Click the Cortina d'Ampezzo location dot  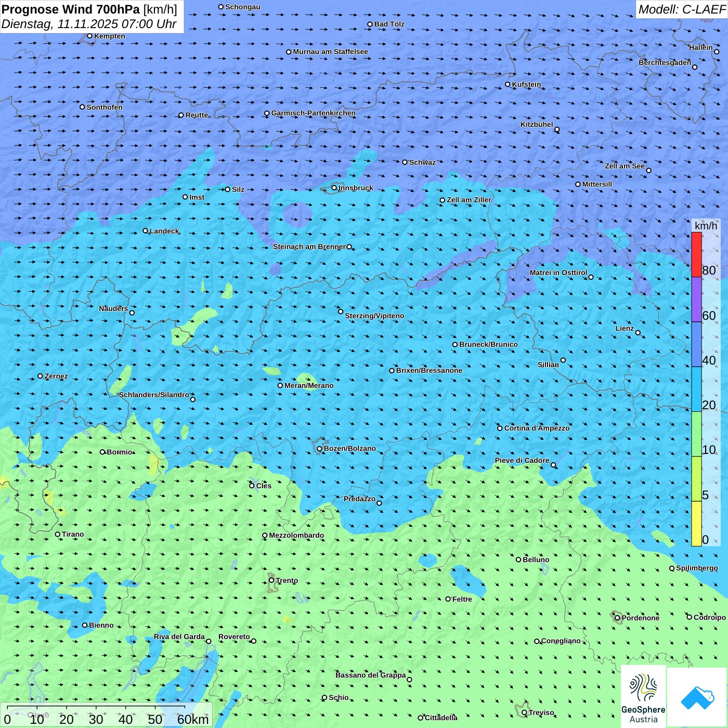[x=500, y=428]
